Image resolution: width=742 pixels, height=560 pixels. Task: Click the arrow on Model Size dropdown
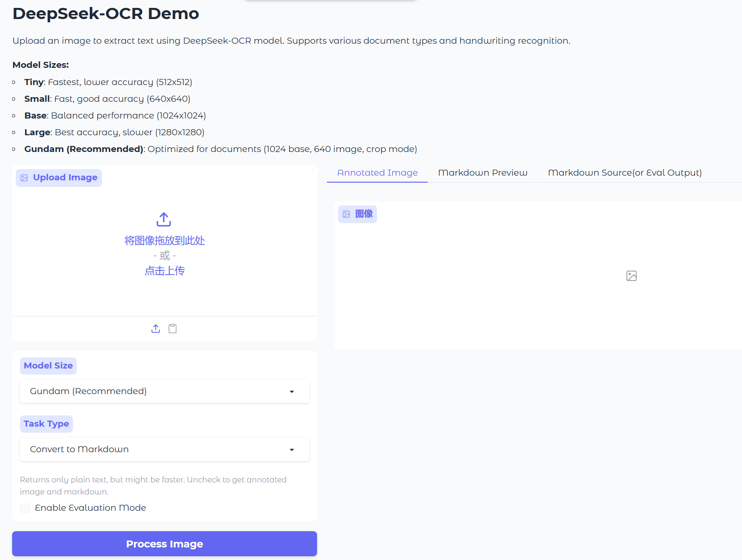[292, 392]
